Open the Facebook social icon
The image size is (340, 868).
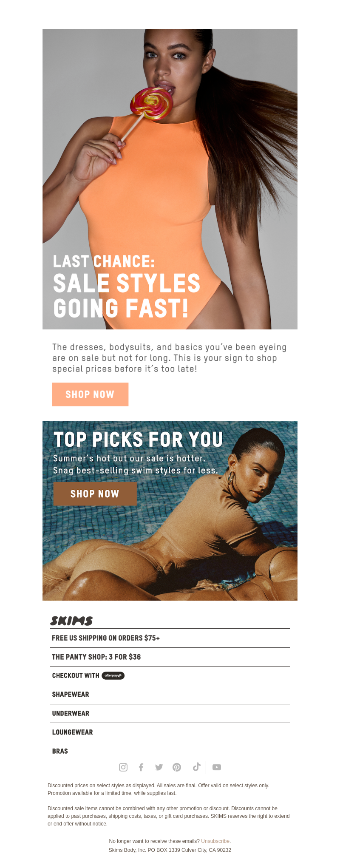pos(141,767)
